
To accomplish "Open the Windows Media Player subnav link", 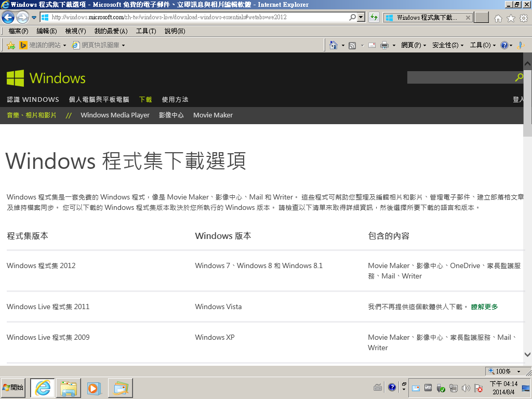I will coord(115,115).
